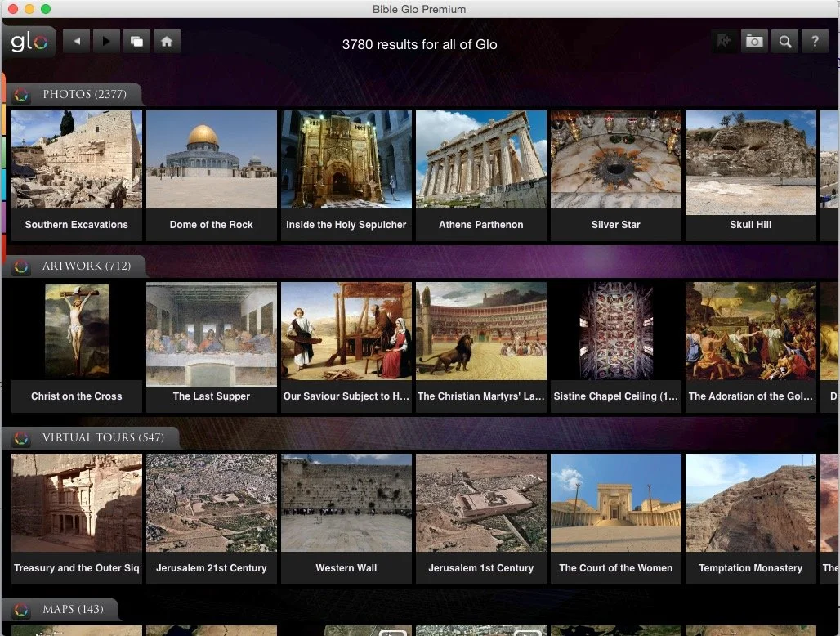Click the color wheel icon beside ARTWORK
Screen dimensions: 840x636
coord(21,266)
